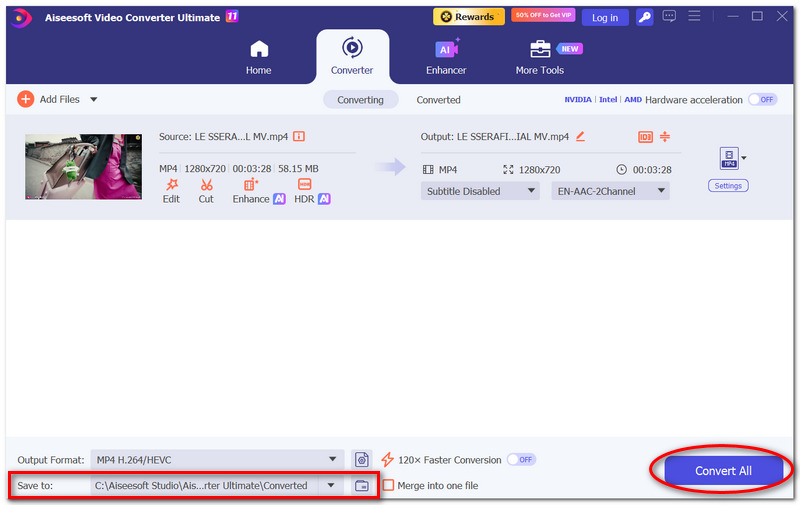Click the pencil icon to rename the output file
This screenshot has height=505, width=800.
[580, 136]
